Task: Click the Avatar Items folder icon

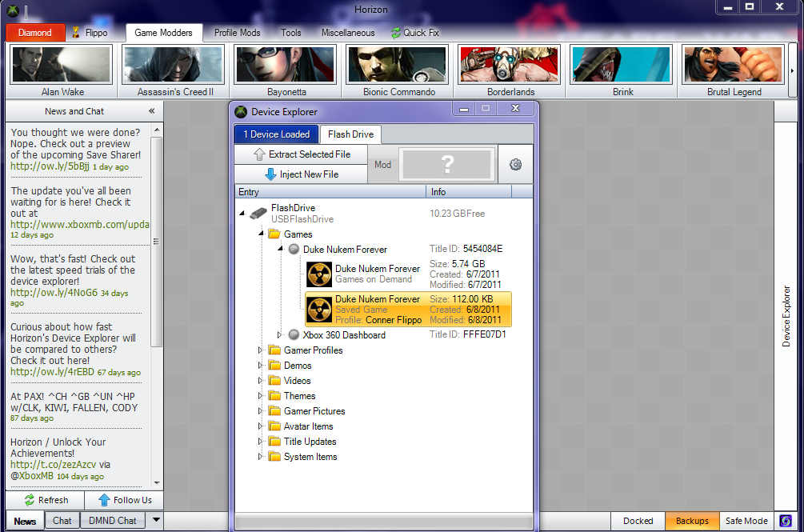Action: (275, 426)
